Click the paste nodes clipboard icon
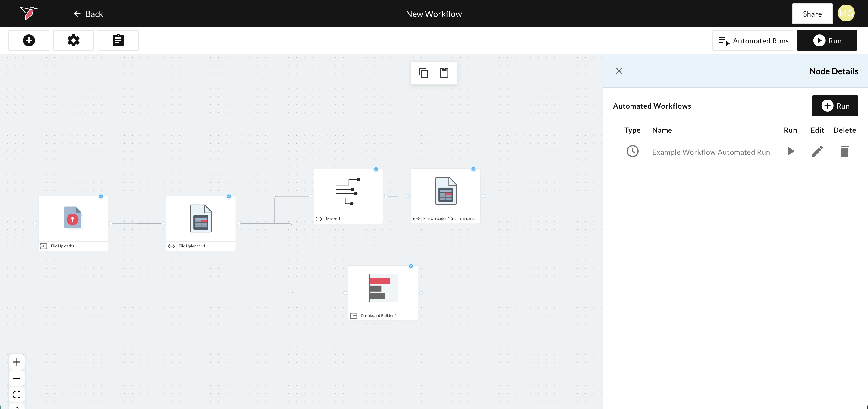 [x=444, y=73]
